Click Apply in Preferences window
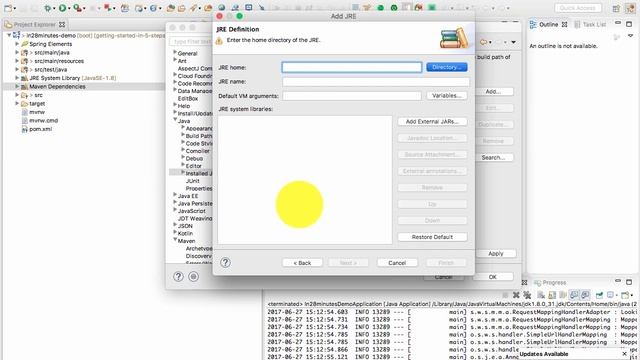640x360 pixels. coord(496,253)
